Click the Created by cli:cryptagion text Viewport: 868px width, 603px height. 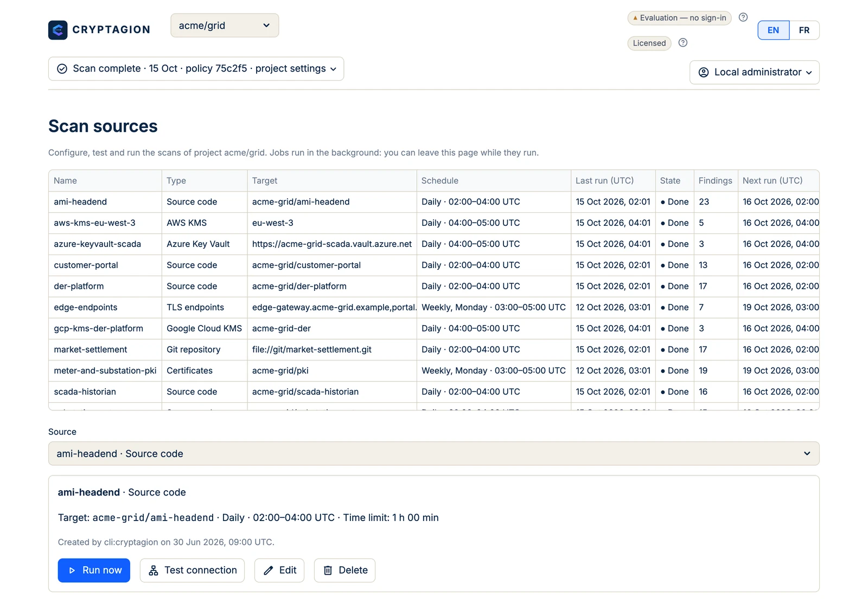click(166, 542)
